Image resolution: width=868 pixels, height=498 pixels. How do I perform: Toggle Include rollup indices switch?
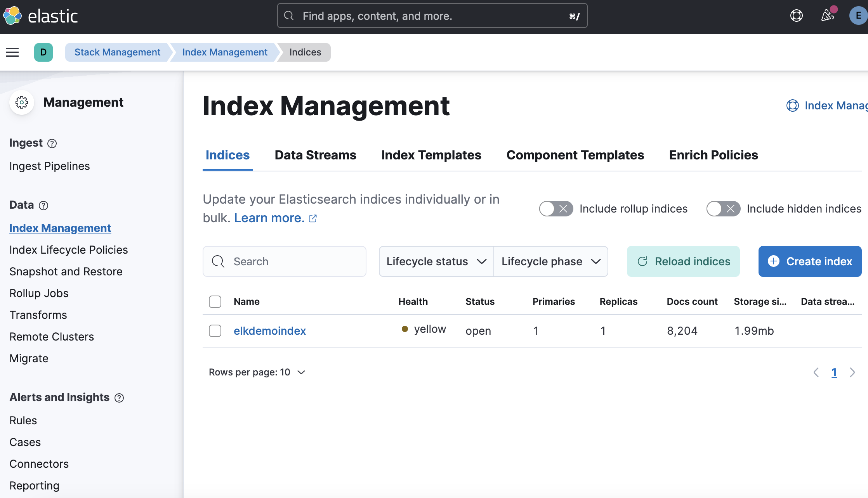[556, 209]
